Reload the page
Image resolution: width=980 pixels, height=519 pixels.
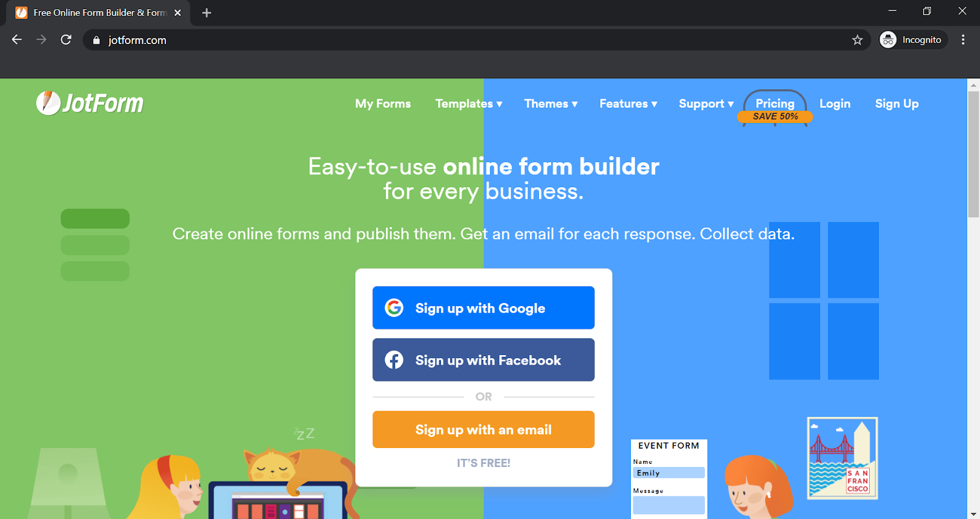[66, 40]
